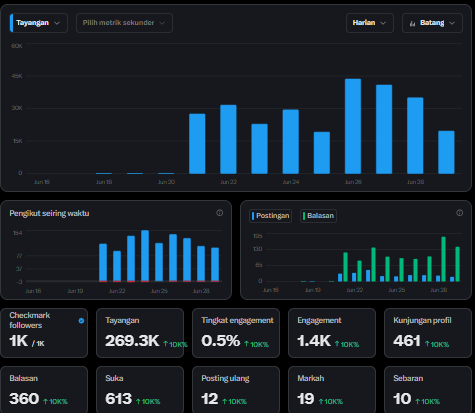Screen dimensions: 475x413
Task: Open the Harian time interval dropdown
Action: click(370, 23)
